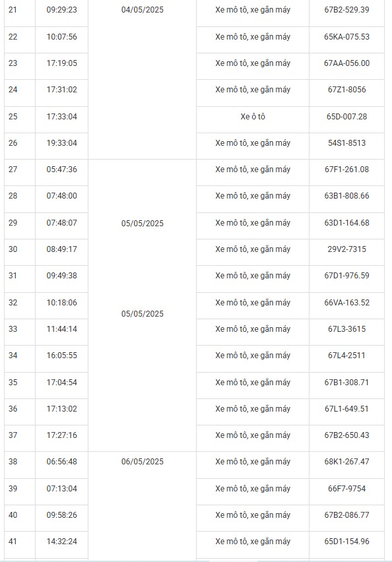Click the 06/05/2025 date cell

click(143, 462)
